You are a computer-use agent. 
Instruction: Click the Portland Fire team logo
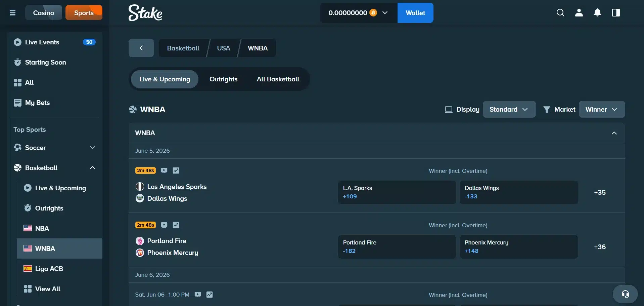pyautogui.click(x=140, y=241)
